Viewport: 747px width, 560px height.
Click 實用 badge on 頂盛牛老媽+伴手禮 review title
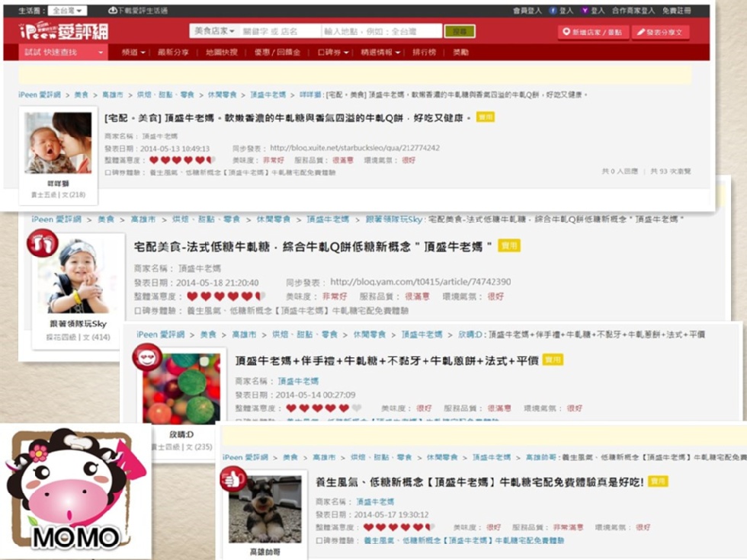[x=553, y=360]
